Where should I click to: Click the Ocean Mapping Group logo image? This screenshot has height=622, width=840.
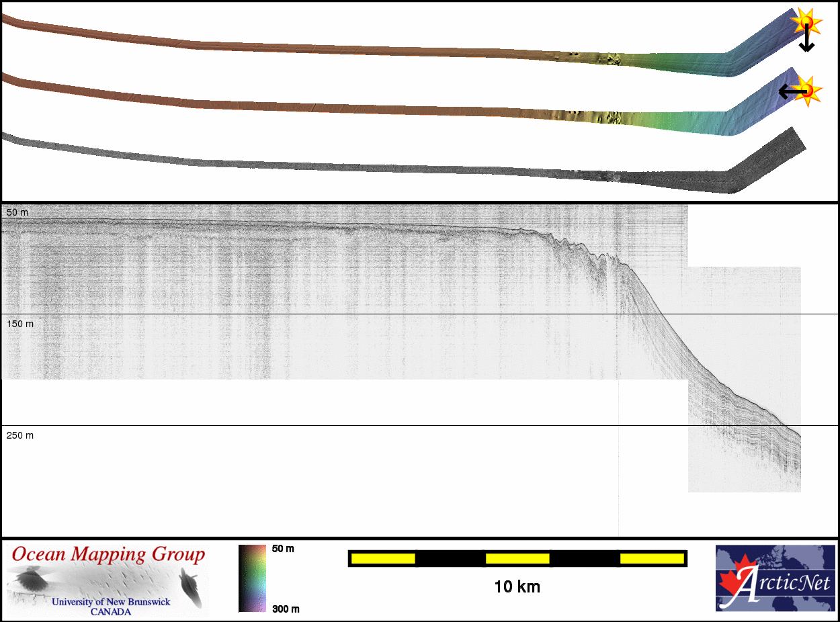coord(108,580)
